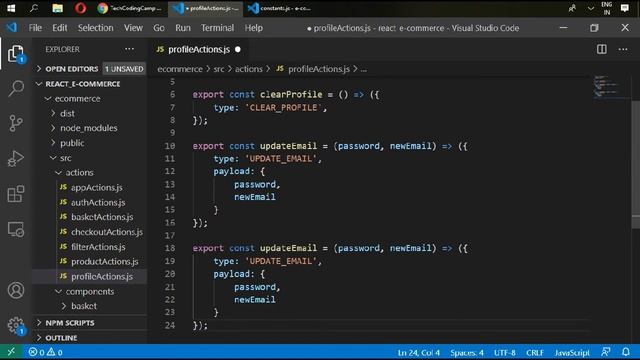Change language mode via JavaScript
640x360 pixels.
pos(571,352)
